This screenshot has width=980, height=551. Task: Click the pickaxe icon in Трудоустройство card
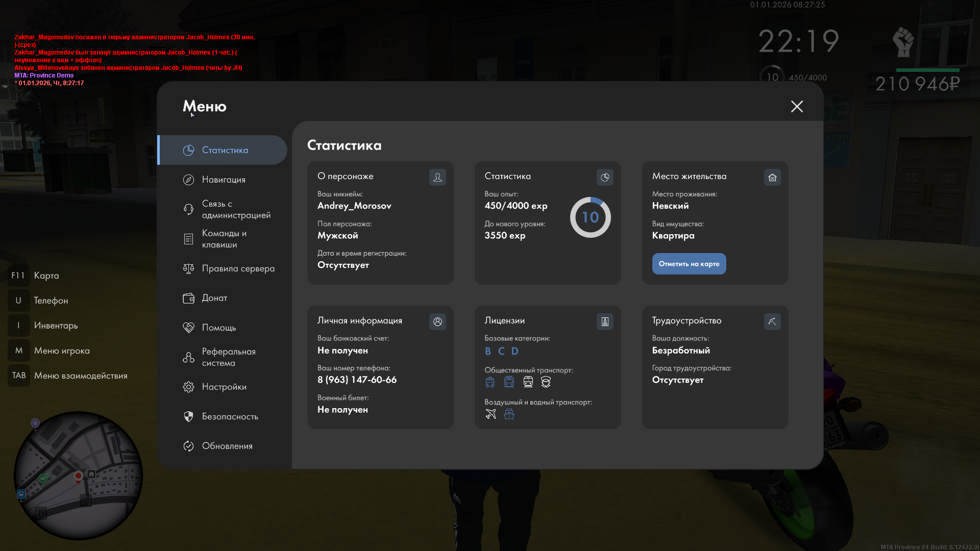pos(772,321)
